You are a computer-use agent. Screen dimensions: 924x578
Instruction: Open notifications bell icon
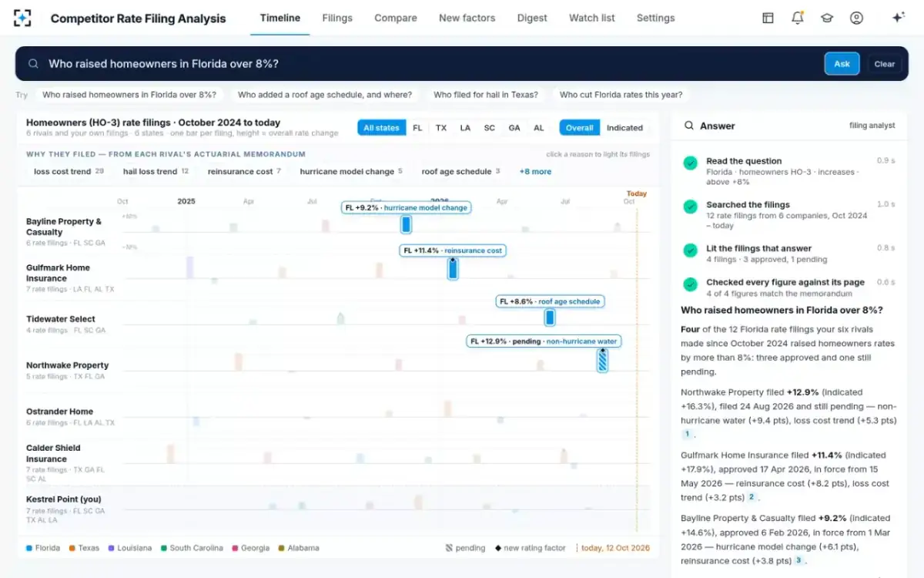tap(798, 18)
